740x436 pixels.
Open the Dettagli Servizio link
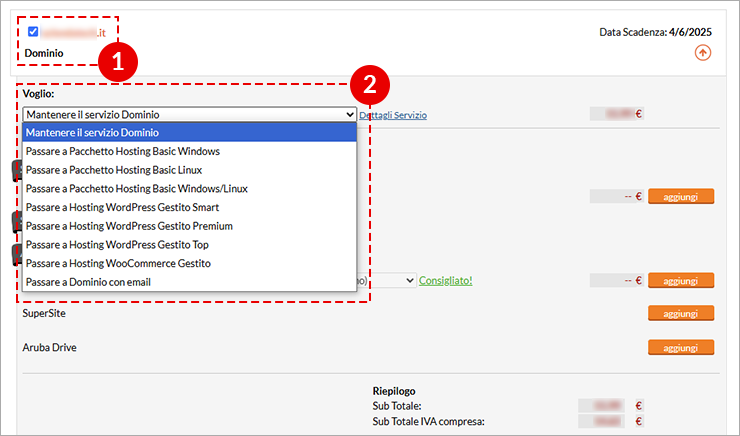[393, 115]
